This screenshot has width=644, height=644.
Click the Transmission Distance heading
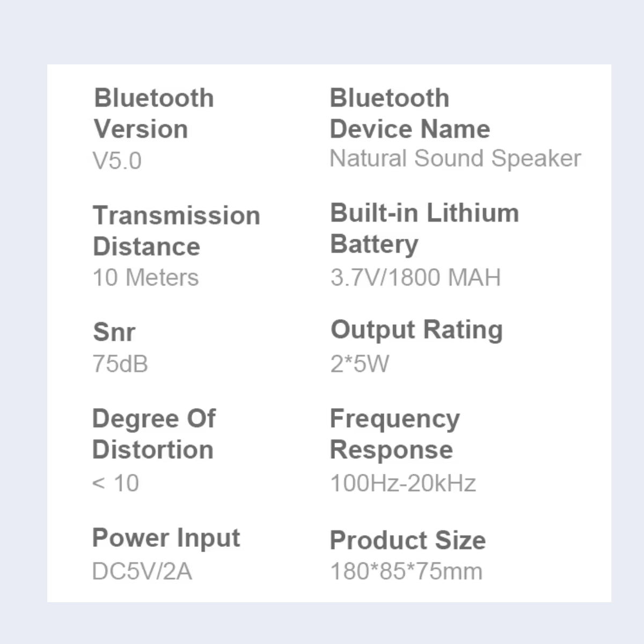[x=176, y=231]
